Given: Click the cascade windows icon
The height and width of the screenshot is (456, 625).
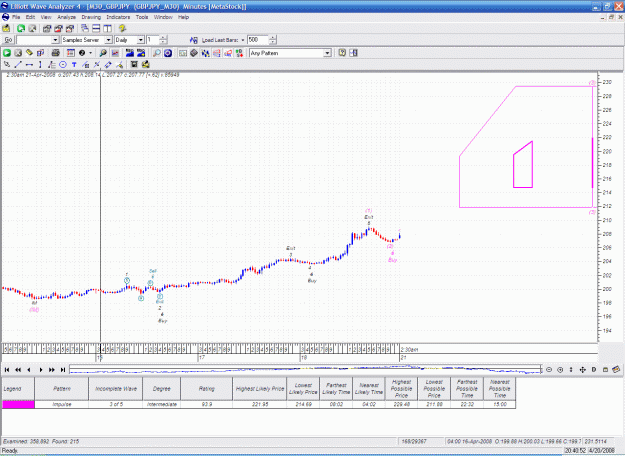Looking at the screenshot, I should pyautogui.click(x=85, y=28).
